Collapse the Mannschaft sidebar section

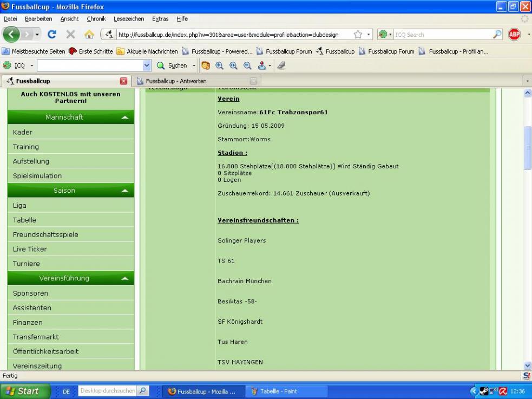pyautogui.click(x=124, y=117)
